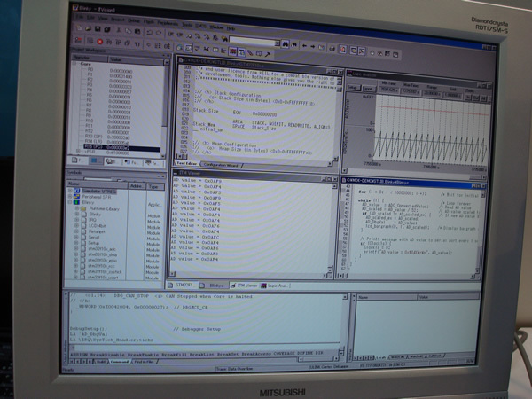This screenshot has height=399, width=532.
Task: Select the Configuration Wizard tab
Action: point(221,165)
